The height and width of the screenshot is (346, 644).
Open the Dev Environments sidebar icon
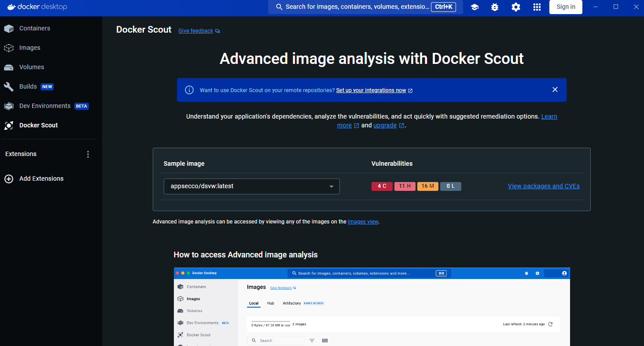(9, 106)
